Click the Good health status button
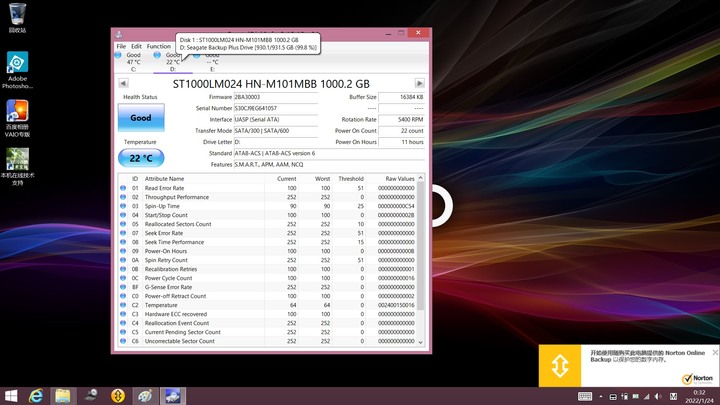This screenshot has width=720, height=405. [x=141, y=118]
